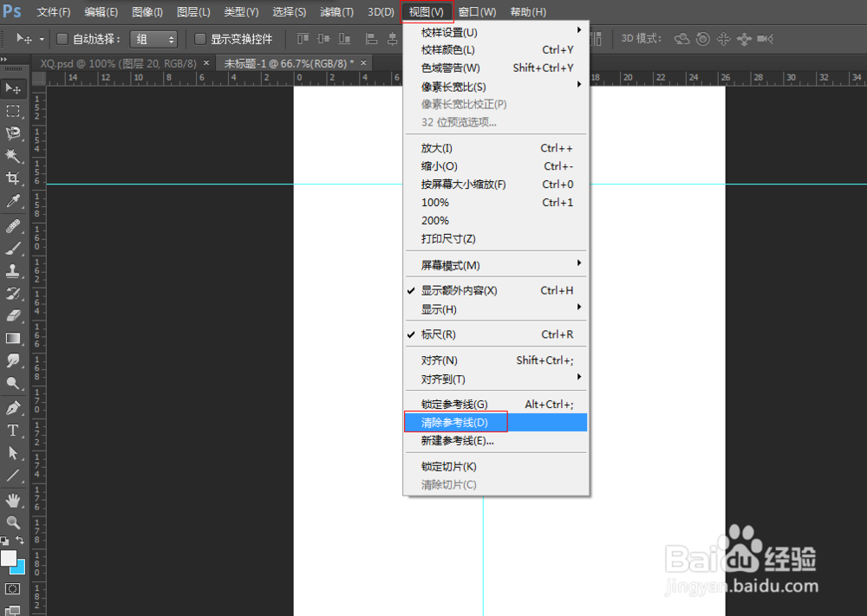Click the Ps application logo
Image resolution: width=867 pixels, height=616 pixels.
tap(12, 11)
